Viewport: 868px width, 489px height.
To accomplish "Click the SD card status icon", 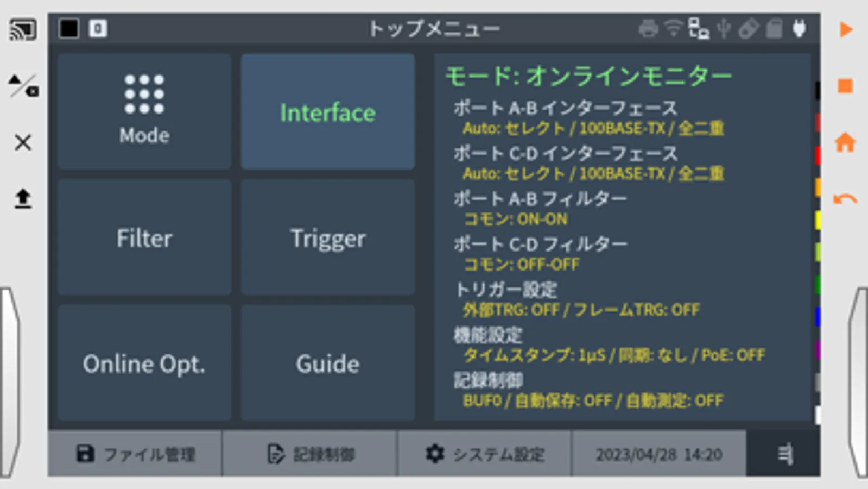I will (x=774, y=28).
